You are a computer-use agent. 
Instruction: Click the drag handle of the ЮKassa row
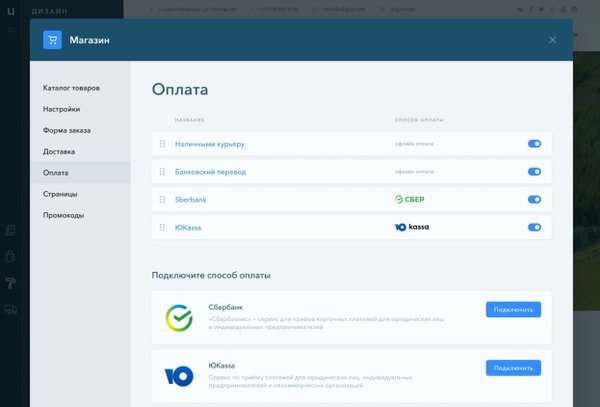(x=162, y=228)
